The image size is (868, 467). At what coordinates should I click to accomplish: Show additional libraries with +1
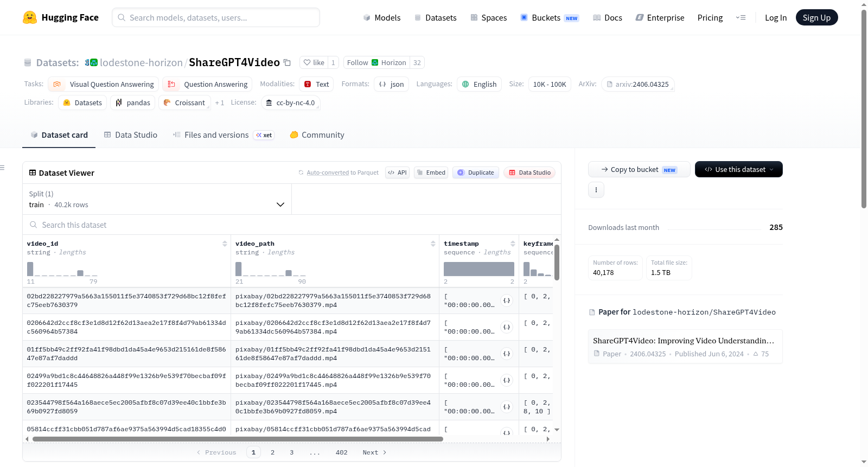click(x=220, y=103)
